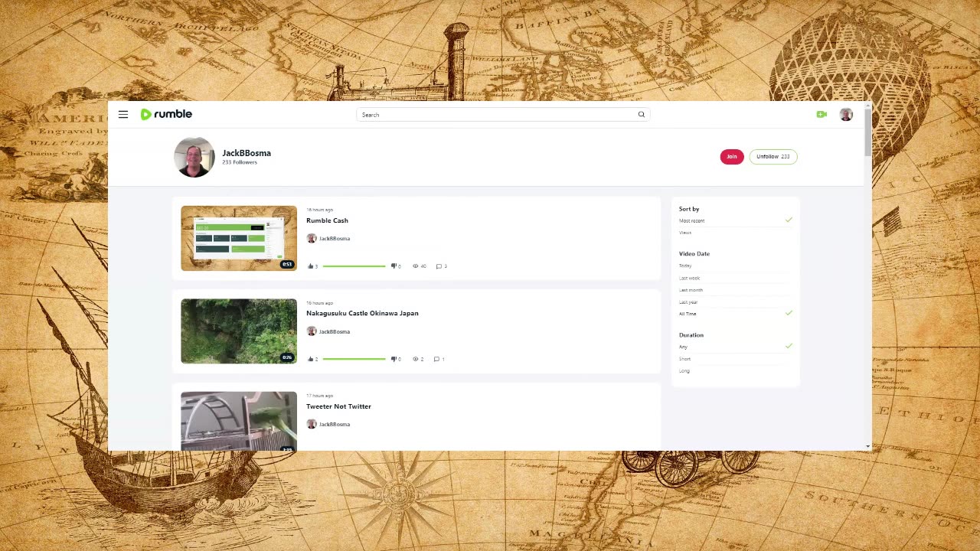
Task: Click the JackBBosma channel name heading
Action: (247, 153)
